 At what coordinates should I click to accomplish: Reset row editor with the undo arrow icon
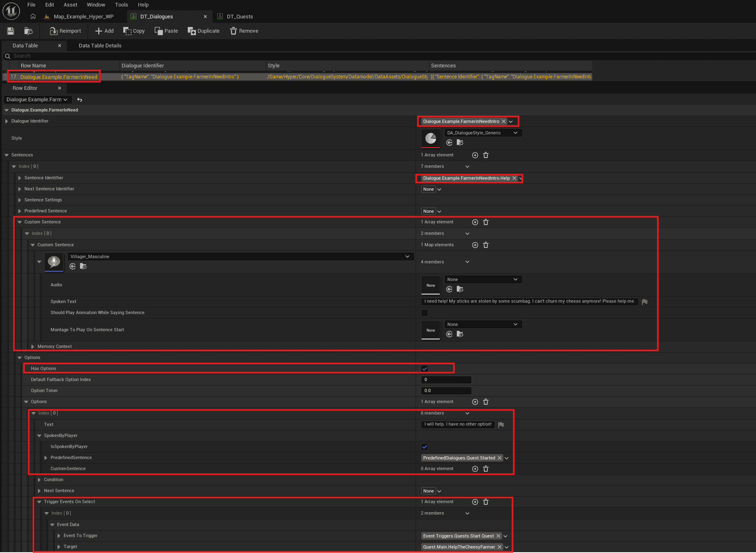click(x=80, y=100)
